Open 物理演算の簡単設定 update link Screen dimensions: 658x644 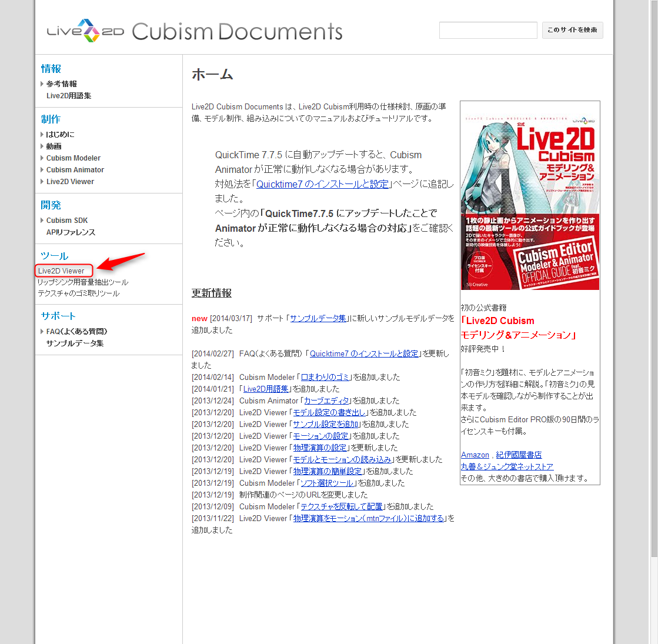[328, 471]
